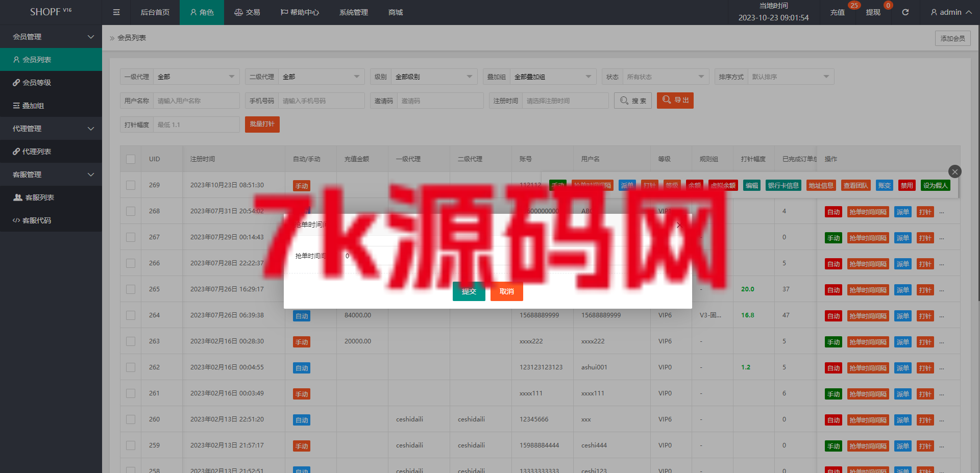Viewport: 980px width, 473px height.
Task: Click 地址信息 in the popup action bar
Action: [x=821, y=186]
